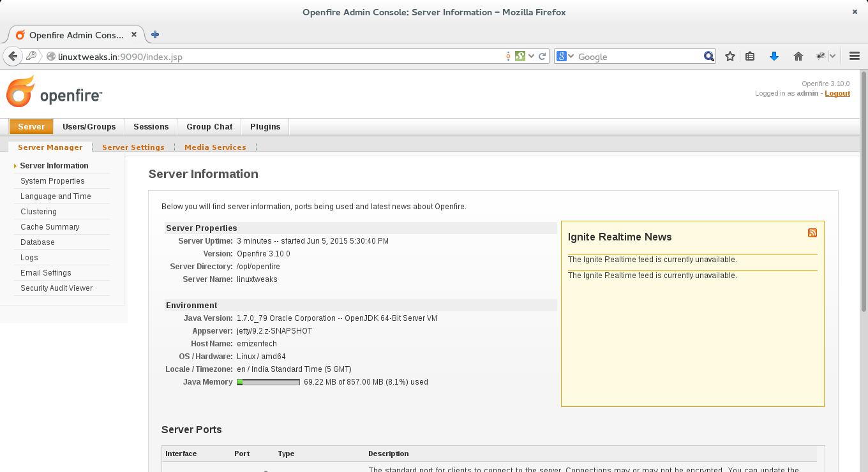Click the host name 'emizentech'

point(257,344)
